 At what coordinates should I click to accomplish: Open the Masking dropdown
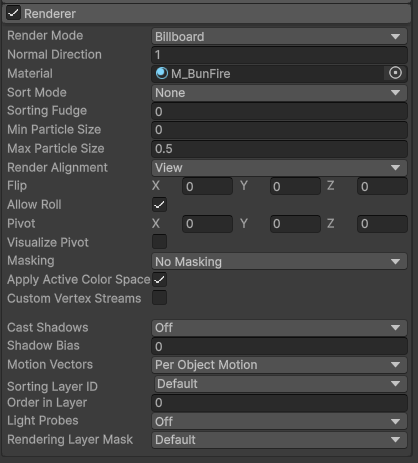click(x=279, y=262)
